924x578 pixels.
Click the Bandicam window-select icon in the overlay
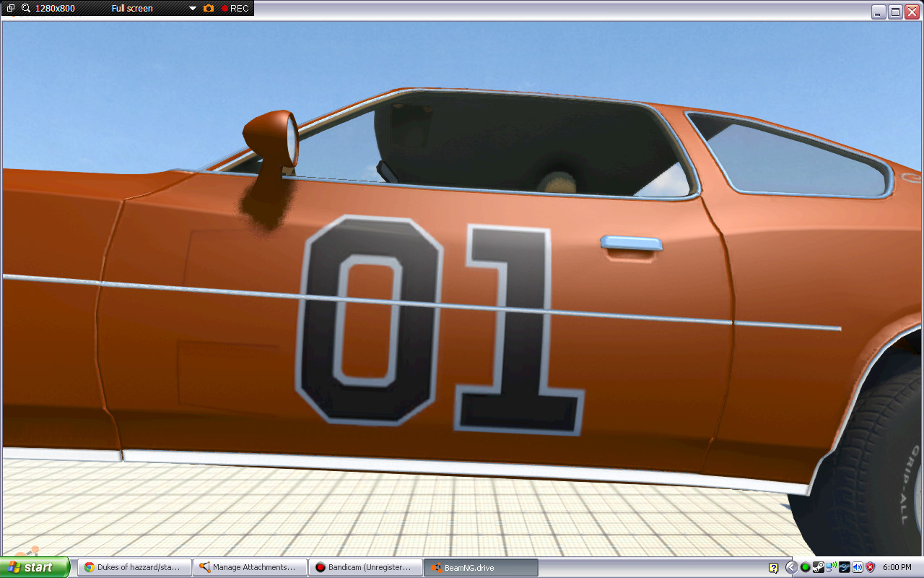[x=11, y=8]
